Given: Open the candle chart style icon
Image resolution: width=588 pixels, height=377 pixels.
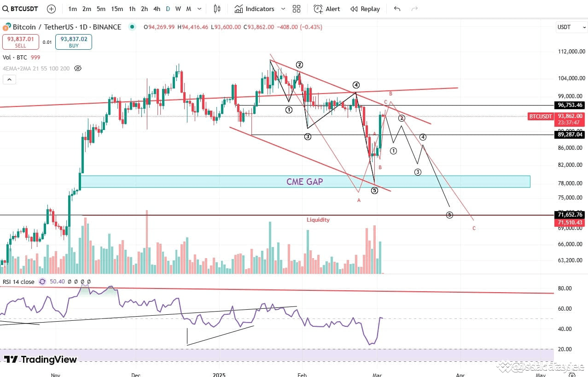Looking at the screenshot, I should coord(216,9).
